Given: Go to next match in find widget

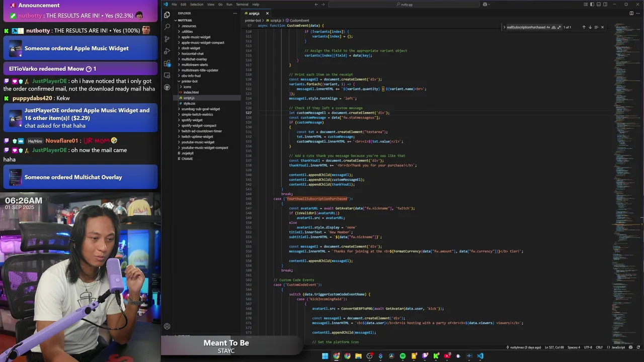Looking at the screenshot, I should (x=590, y=27).
